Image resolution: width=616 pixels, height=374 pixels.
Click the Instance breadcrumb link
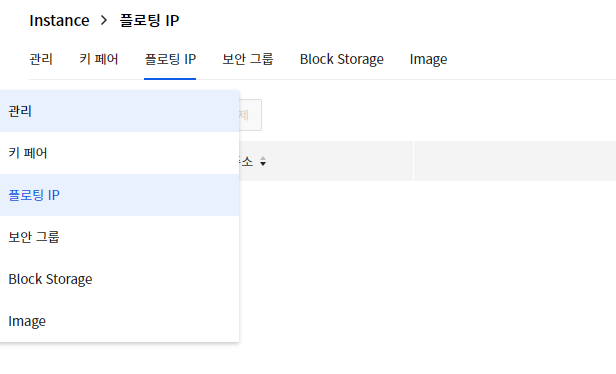(x=59, y=20)
